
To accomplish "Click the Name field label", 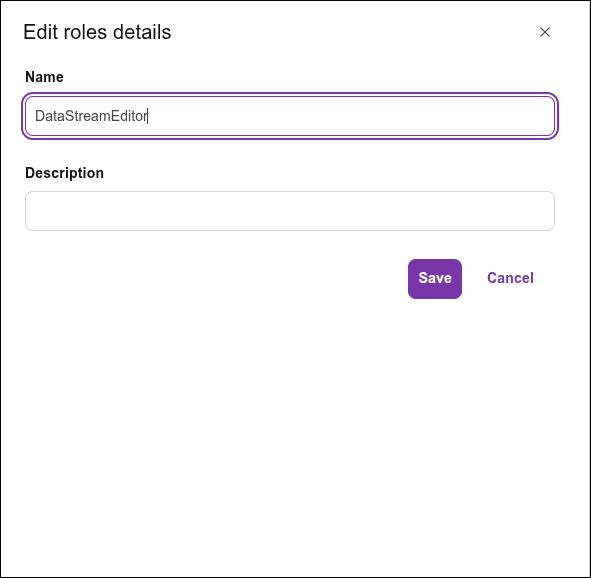I will [x=44, y=77].
